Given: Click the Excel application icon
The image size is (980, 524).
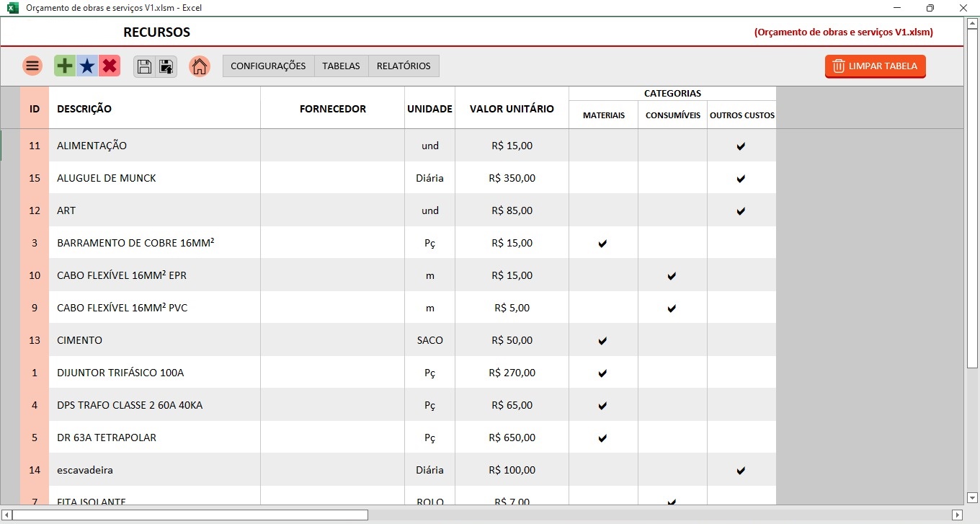Looking at the screenshot, I should tap(13, 8).
